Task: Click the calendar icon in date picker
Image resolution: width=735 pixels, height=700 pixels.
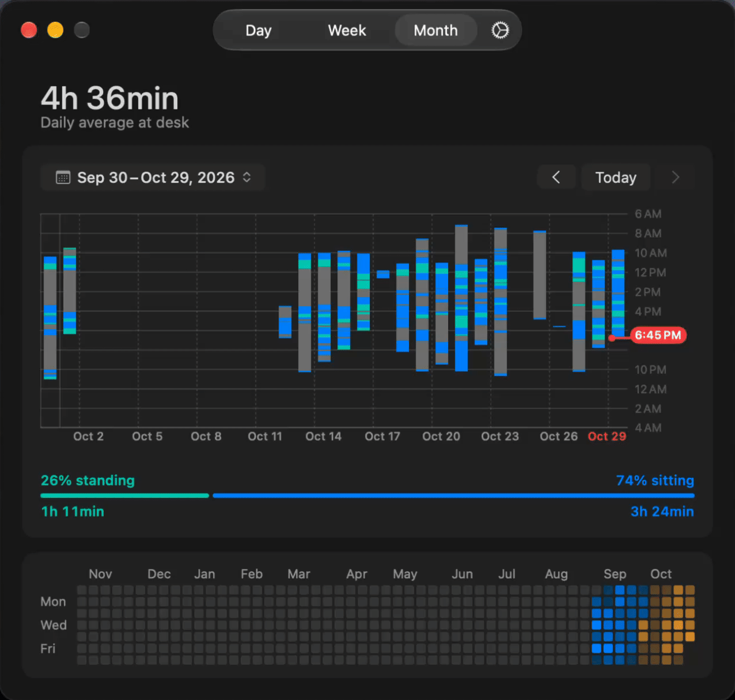Action: coord(63,177)
